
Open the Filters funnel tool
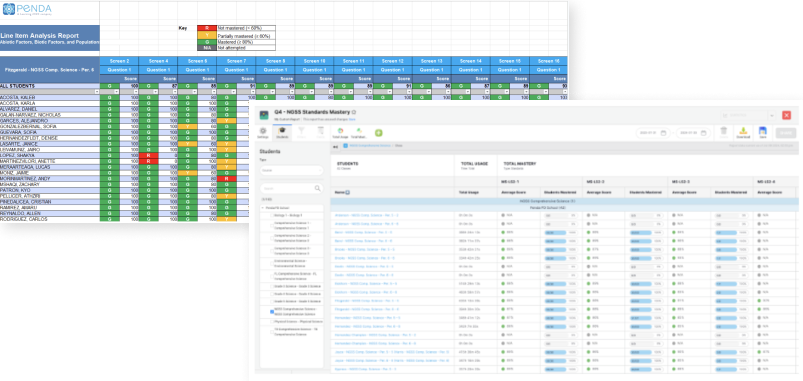pyautogui.click(x=301, y=133)
